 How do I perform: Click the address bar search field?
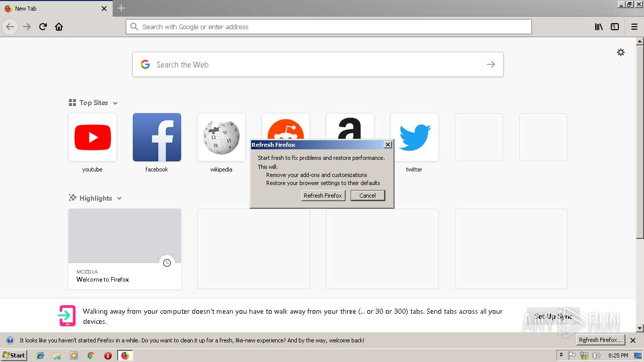[x=329, y=27]
